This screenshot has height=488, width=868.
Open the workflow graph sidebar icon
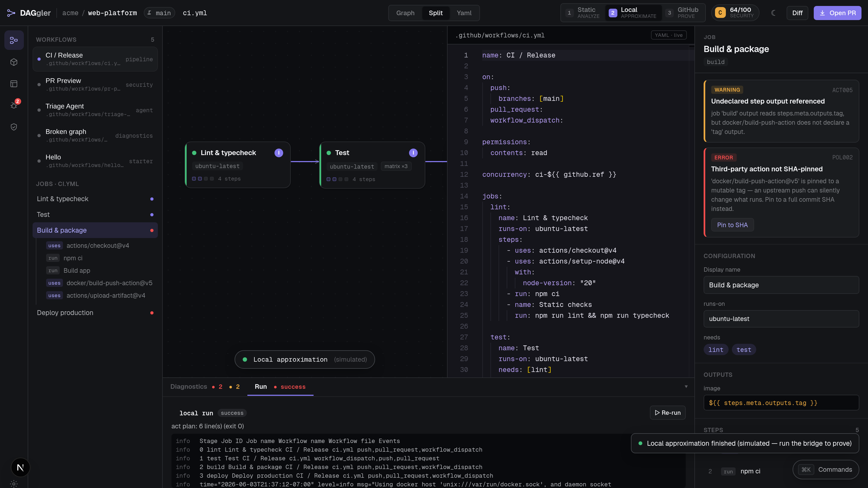point(14,40)
